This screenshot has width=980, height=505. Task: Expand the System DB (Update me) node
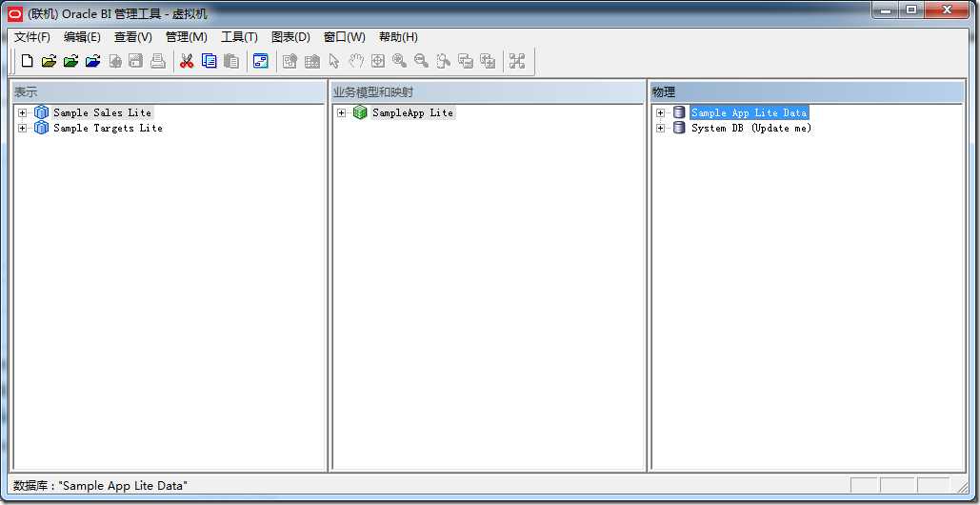tap(661, 128)
